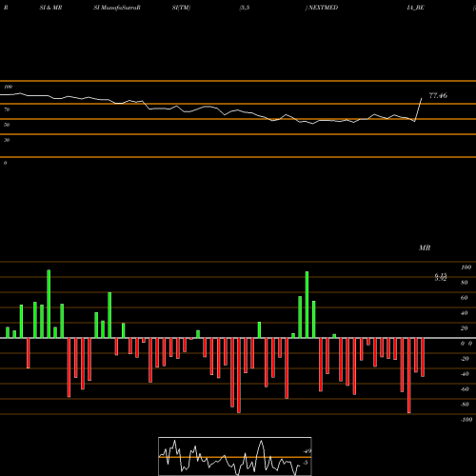
Task: Click the RSI axis label 30
Action: pos(7,140)
